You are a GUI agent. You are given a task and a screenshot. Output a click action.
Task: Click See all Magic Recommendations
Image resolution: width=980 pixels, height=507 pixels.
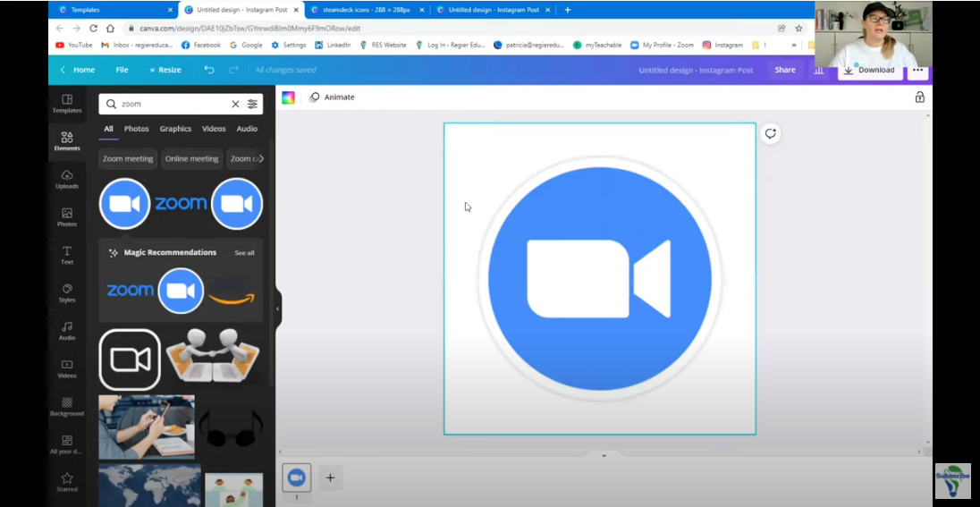click(x=244, y=253)
